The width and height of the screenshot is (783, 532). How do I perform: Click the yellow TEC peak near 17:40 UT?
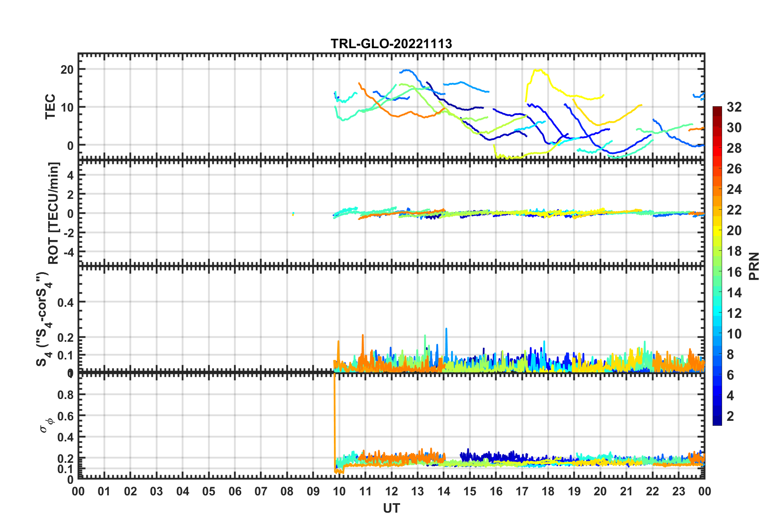point(538,70)
